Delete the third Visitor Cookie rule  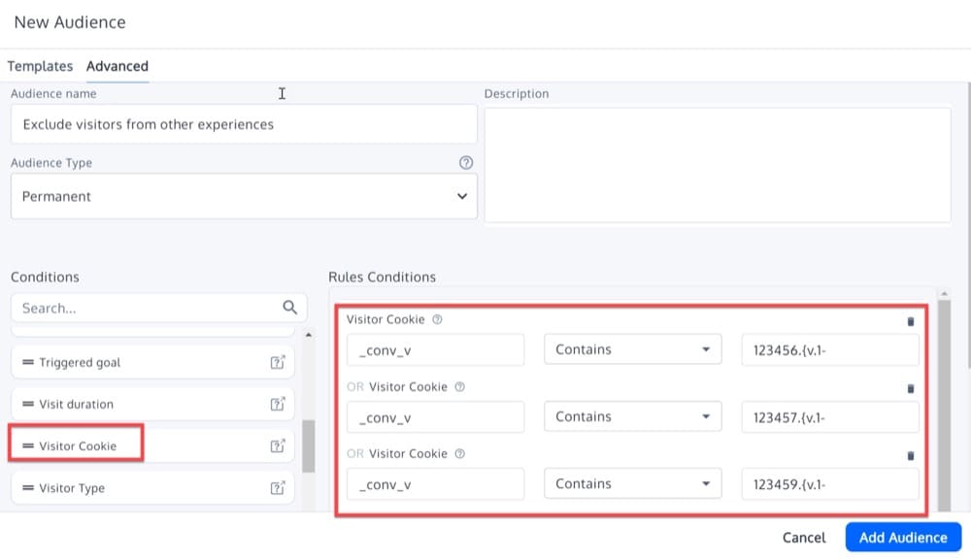[911, 455]
